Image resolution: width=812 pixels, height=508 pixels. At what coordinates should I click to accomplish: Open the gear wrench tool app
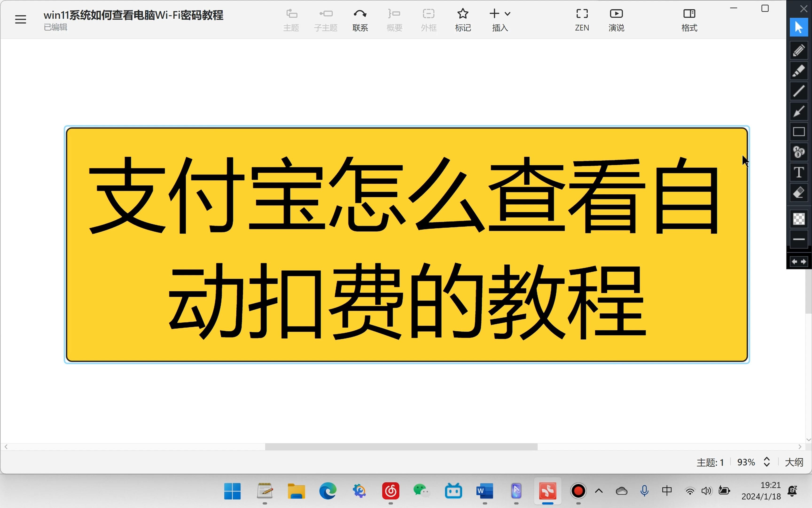(359, 491)
